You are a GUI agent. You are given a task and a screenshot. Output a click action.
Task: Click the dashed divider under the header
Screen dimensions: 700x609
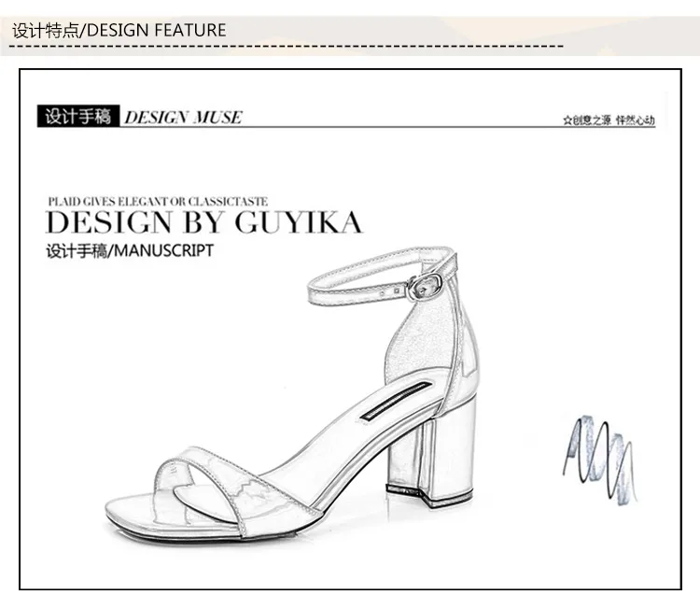[x=286, y=46]
